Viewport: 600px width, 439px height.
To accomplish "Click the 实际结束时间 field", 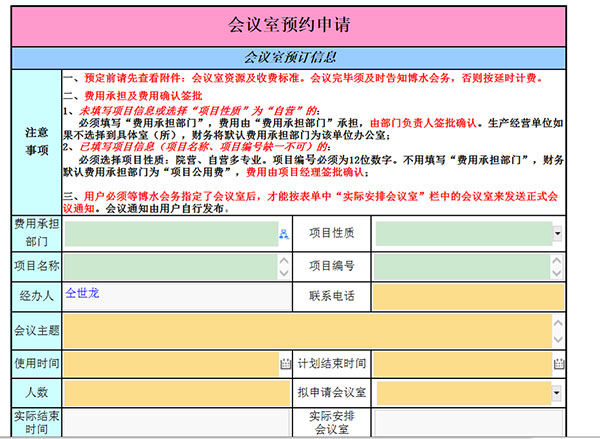I will (176, 423).
